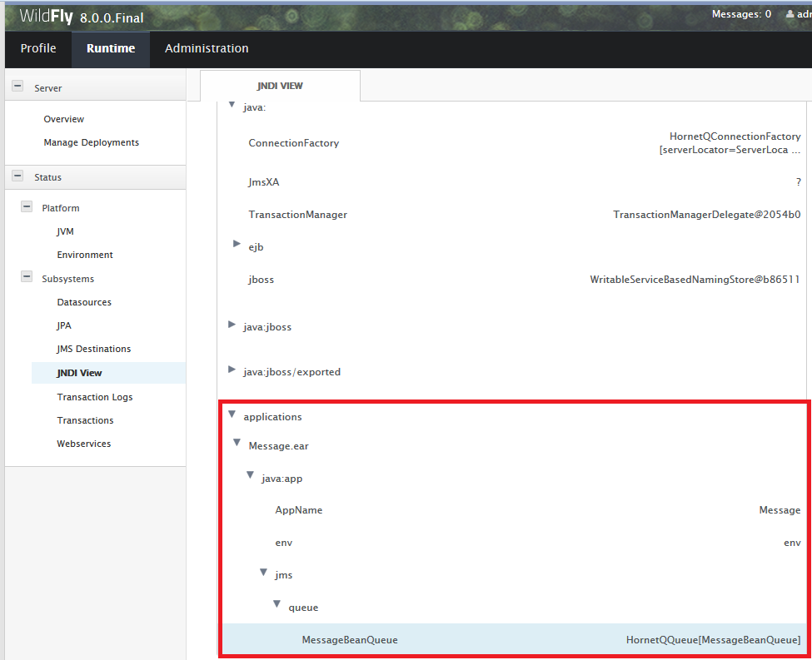Collapse the Server section minus icon

(17, 86)
